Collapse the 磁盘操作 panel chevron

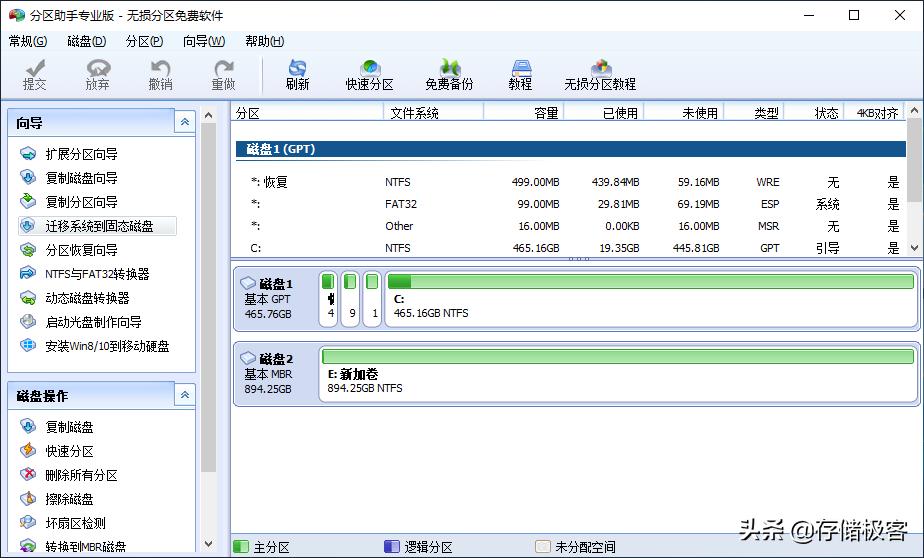184,395
